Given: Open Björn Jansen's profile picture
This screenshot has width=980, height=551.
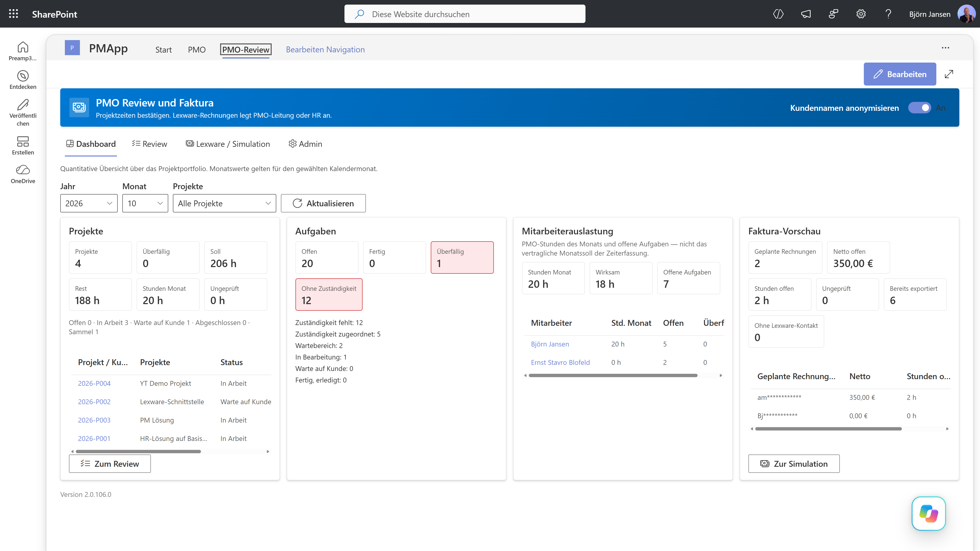Looking at the screenshot, I should tap(966, 14).
